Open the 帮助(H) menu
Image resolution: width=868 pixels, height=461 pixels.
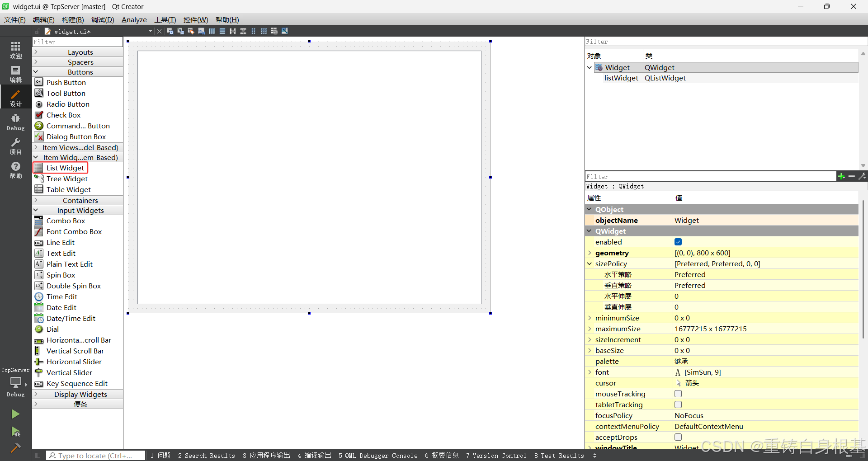pos(227,19)
